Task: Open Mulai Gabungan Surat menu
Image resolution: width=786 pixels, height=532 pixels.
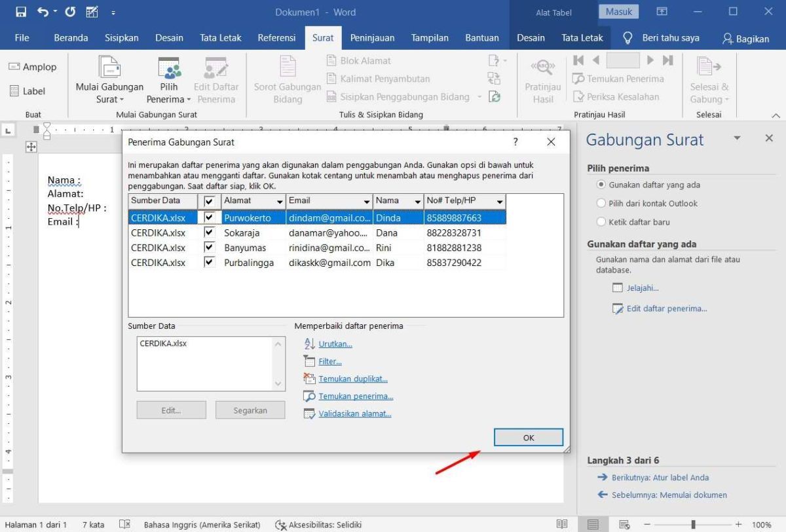Action: 109,80
